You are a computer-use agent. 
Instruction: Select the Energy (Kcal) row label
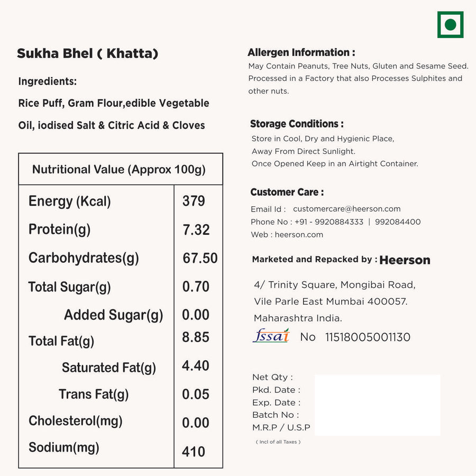click(x=69, y=202)
